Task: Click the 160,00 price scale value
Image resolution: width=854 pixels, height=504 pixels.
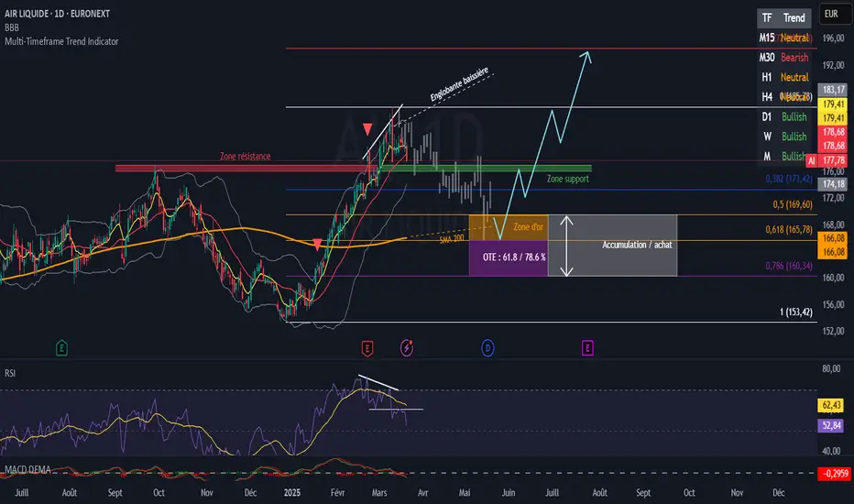Action: 833,278
